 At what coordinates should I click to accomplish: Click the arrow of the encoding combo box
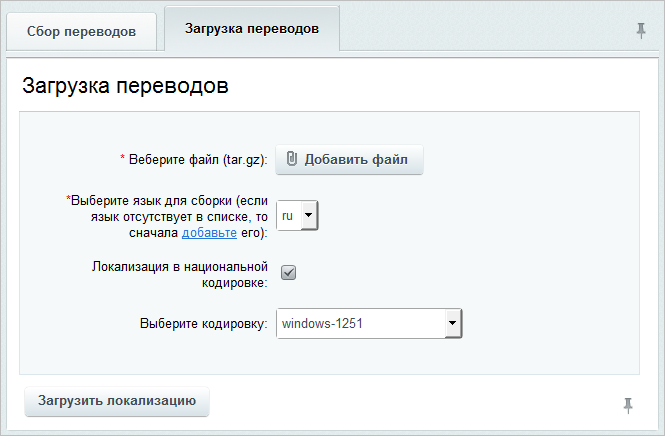point(453,324)
